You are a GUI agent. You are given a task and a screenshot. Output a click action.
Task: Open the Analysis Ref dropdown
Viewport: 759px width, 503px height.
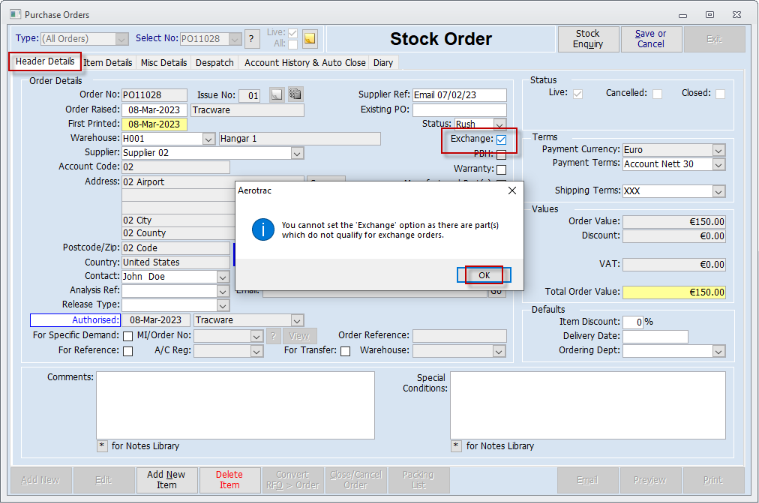(x=223, y=291)
